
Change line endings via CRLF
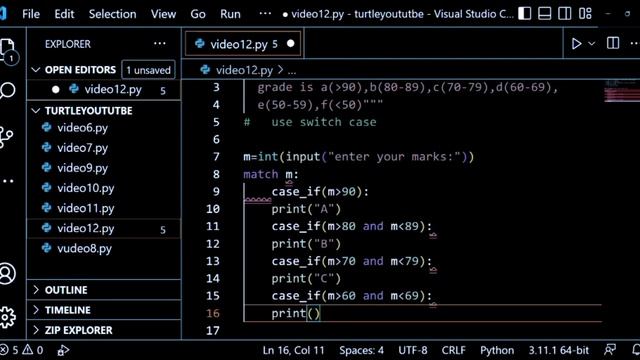453,350
